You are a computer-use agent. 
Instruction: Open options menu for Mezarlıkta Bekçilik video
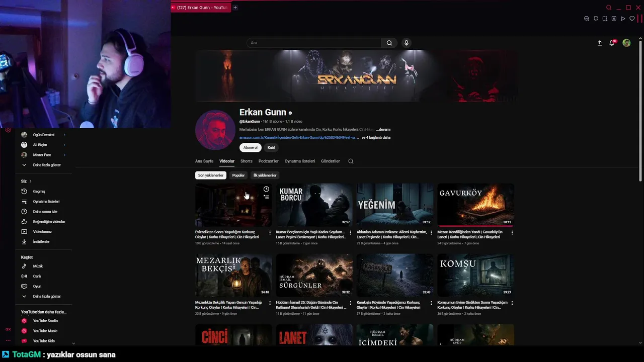[x=270, y=303]
